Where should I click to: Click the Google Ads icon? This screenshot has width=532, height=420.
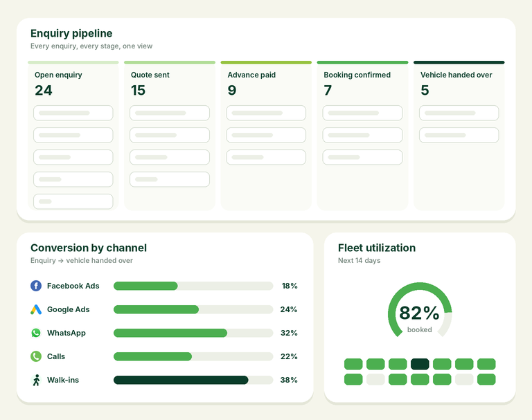pyautogui.click(x=36, y=309)
